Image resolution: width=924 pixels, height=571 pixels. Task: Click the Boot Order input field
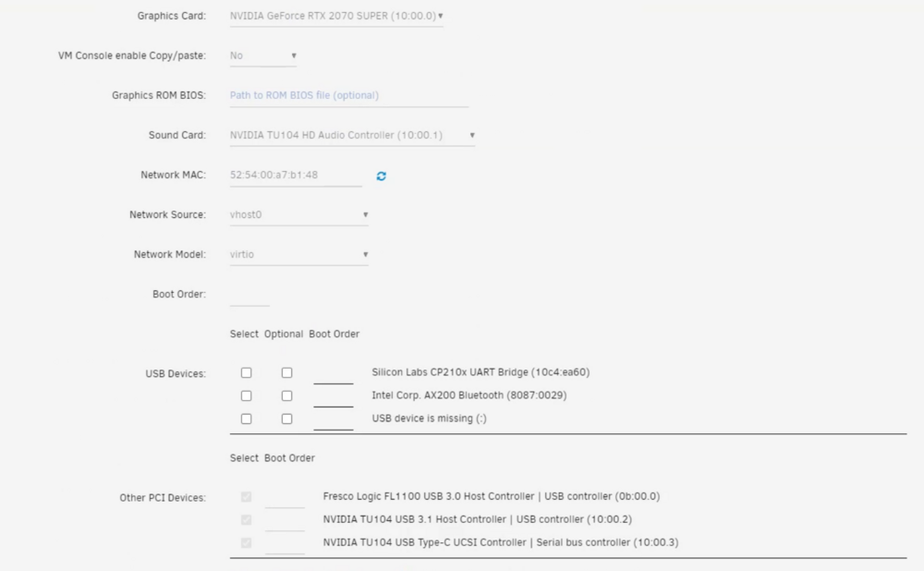click(249, 295)
